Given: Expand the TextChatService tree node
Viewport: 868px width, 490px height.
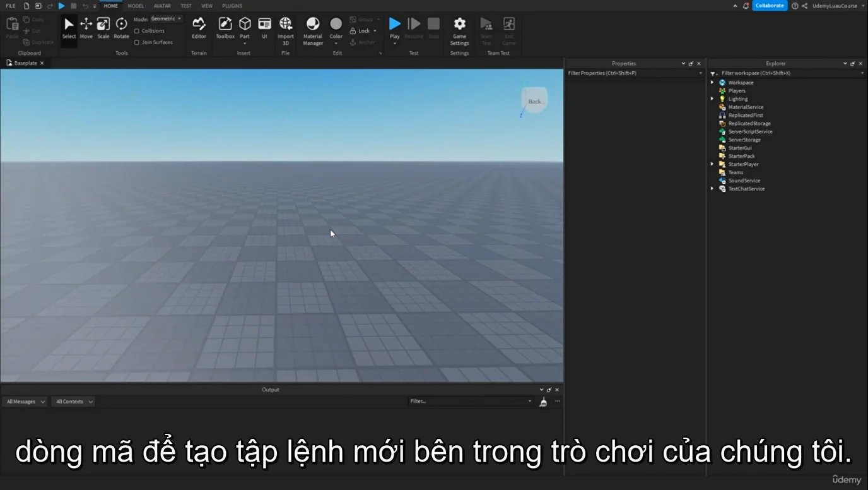Looking at the screenshot, I should click(x=713, y=189).
